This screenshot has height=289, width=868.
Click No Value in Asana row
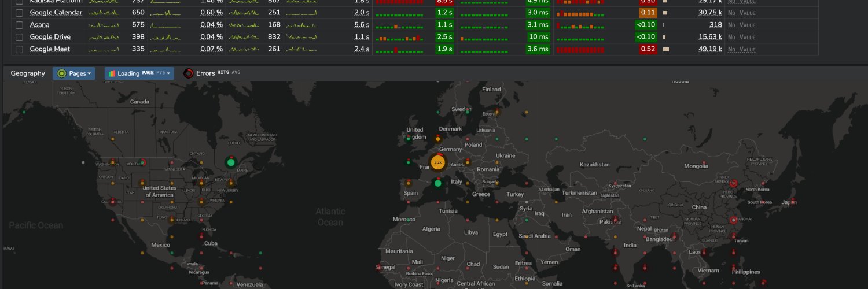(x=742, y=25)
